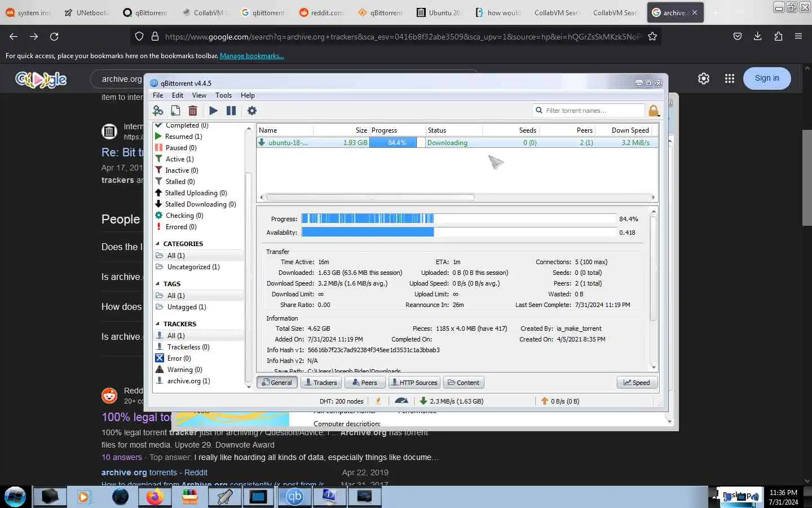Open the View menu in qBittorrent
This screenshot has width=812, height=508.
tap(199, 95)
